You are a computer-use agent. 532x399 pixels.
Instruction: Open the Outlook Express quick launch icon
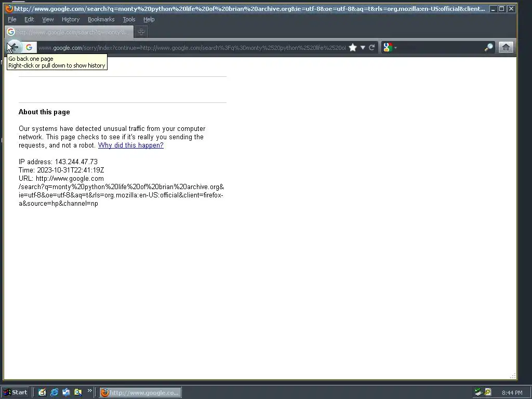(x=66, y=392)
